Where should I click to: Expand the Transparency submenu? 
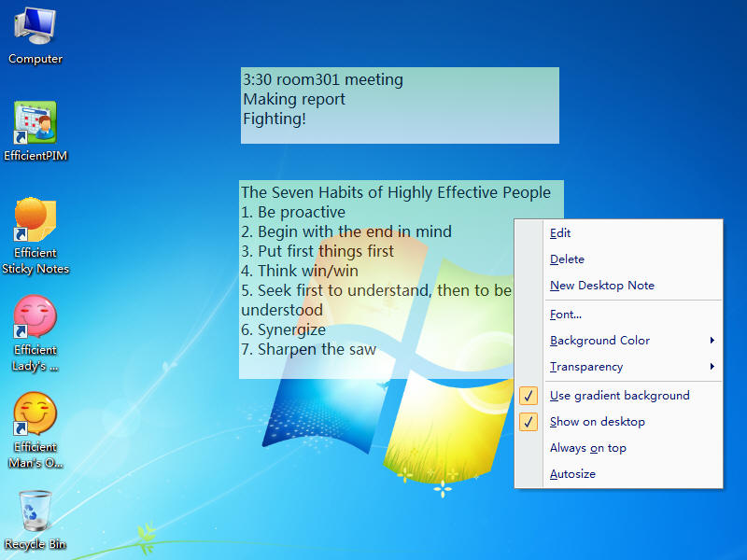pyautogui.click(x=585, y=367)
